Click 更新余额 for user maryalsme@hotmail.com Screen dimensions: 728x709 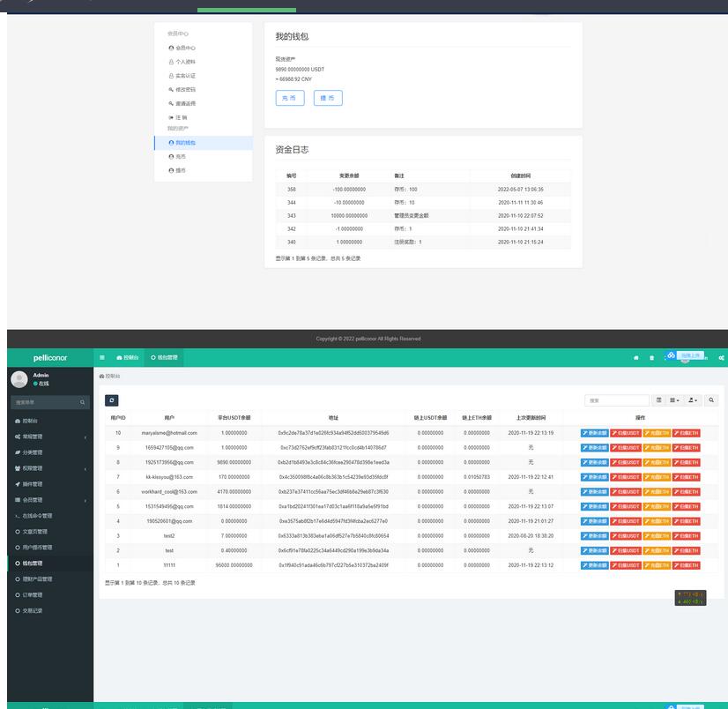coord(594,433)
